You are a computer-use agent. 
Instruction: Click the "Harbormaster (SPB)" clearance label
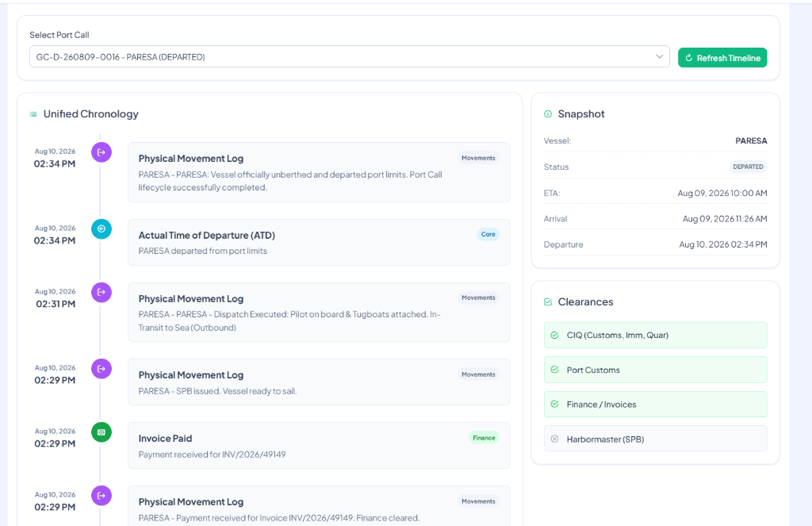coord(605,440)
